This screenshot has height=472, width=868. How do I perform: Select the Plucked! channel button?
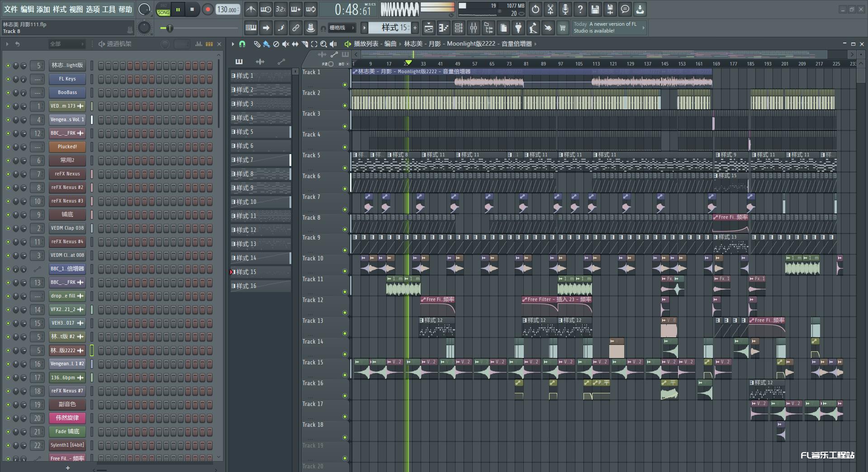[x=67, y=147]
